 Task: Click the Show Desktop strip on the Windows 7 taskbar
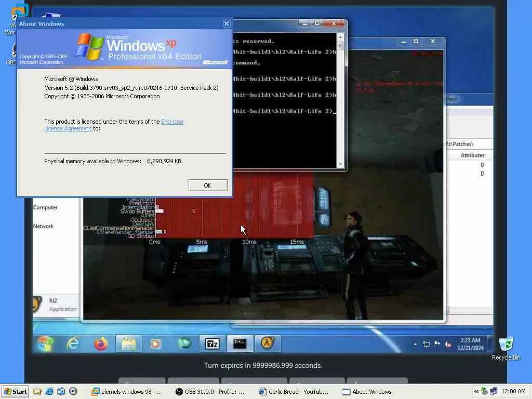(490, 344)
